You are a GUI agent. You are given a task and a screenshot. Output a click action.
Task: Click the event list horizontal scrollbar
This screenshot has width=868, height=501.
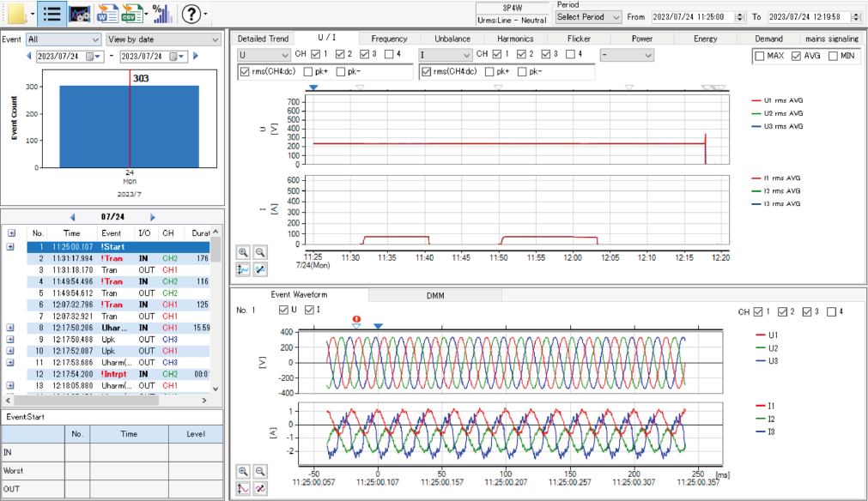point(106,400)
